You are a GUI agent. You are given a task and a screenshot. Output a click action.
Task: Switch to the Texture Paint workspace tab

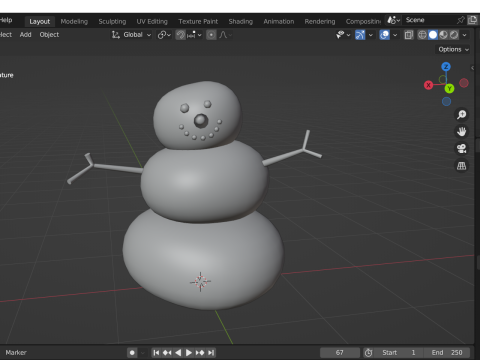pyautogui.click(x=198, y=22)
